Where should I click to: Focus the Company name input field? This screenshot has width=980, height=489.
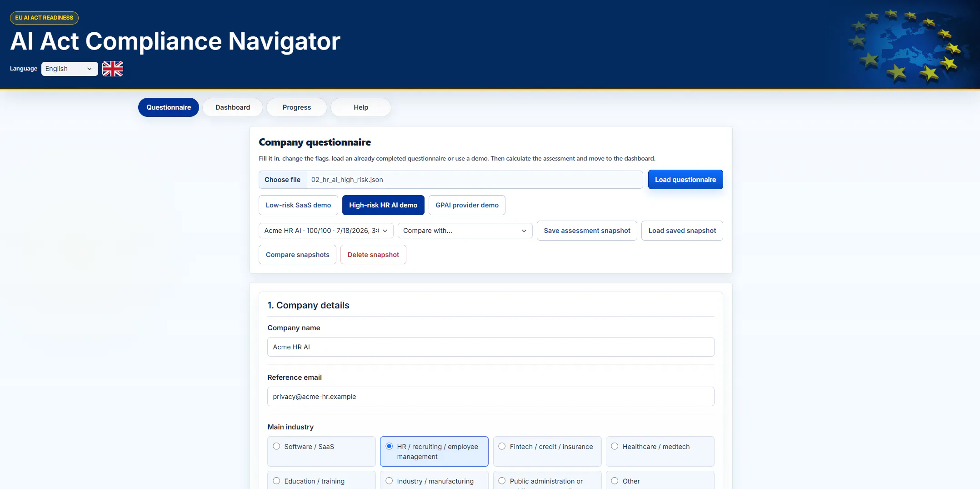point(490,347)
